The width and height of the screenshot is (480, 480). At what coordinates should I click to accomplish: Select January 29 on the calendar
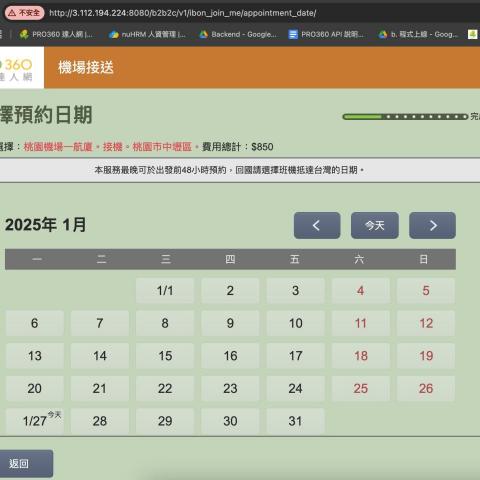(x=165, y=421)
